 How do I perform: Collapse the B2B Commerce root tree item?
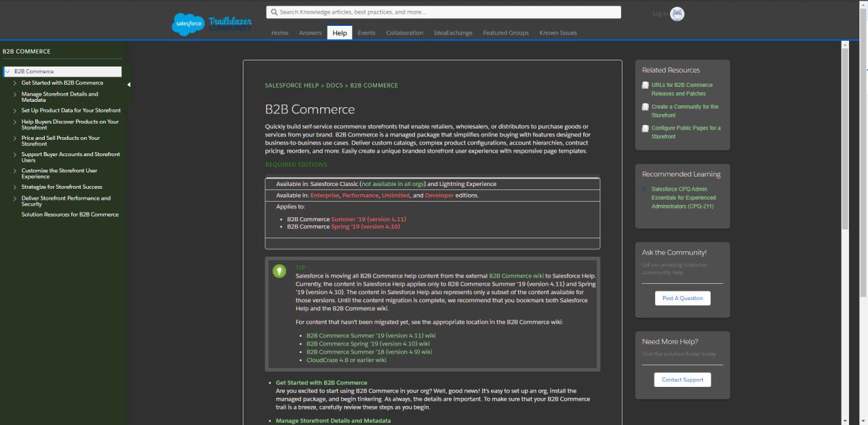(6, 71)
